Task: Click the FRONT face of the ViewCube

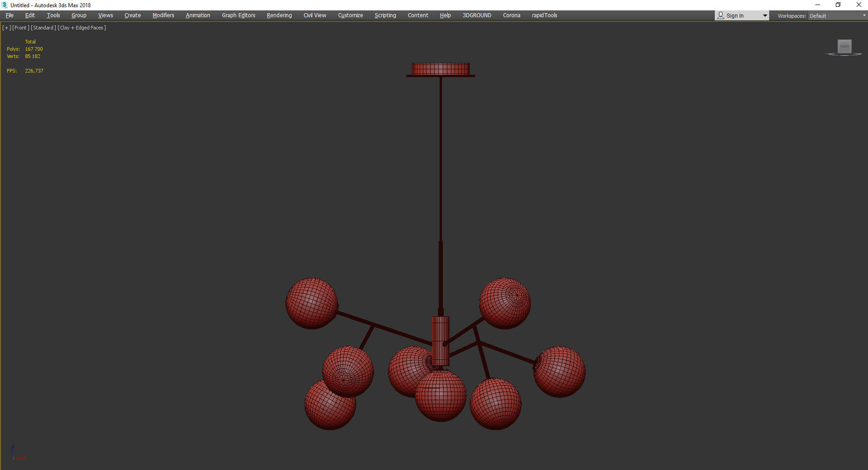Action: pos(844,46)
